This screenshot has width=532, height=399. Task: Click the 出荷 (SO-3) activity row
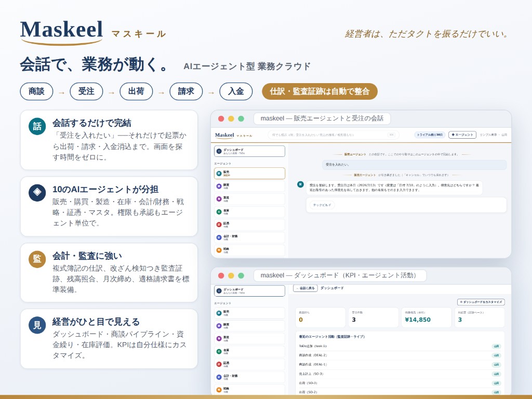(x=400, y=383)
